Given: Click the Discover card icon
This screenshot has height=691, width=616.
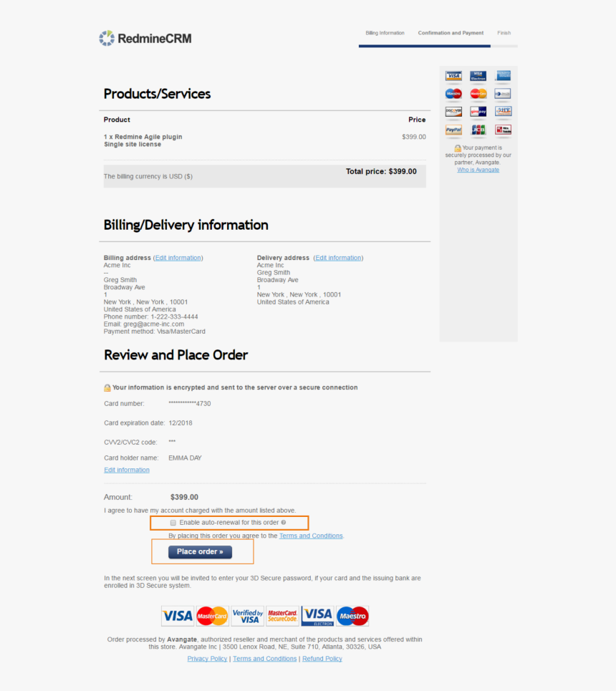Looking at the screenshot, I should tap(453, 112).
